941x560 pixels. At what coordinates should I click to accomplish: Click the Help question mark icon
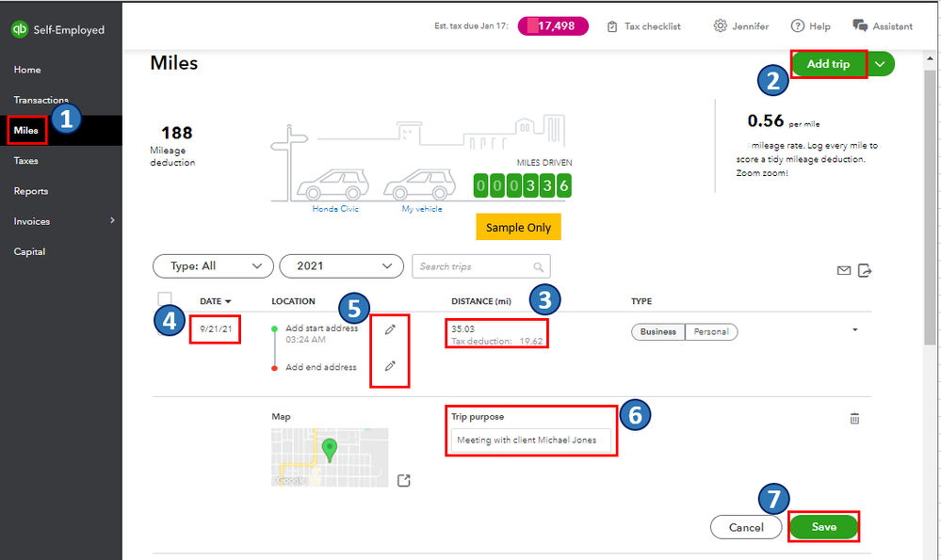(x=797, y=25)
